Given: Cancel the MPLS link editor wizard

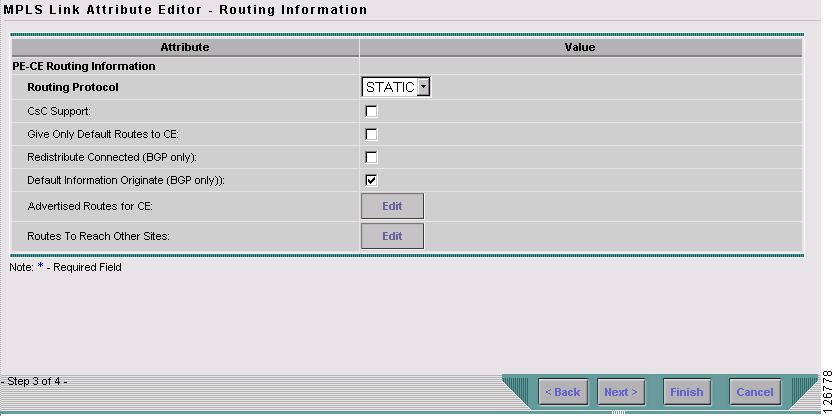Looking at the screenshot, I should pyautogui.click(x=755, y=392).
